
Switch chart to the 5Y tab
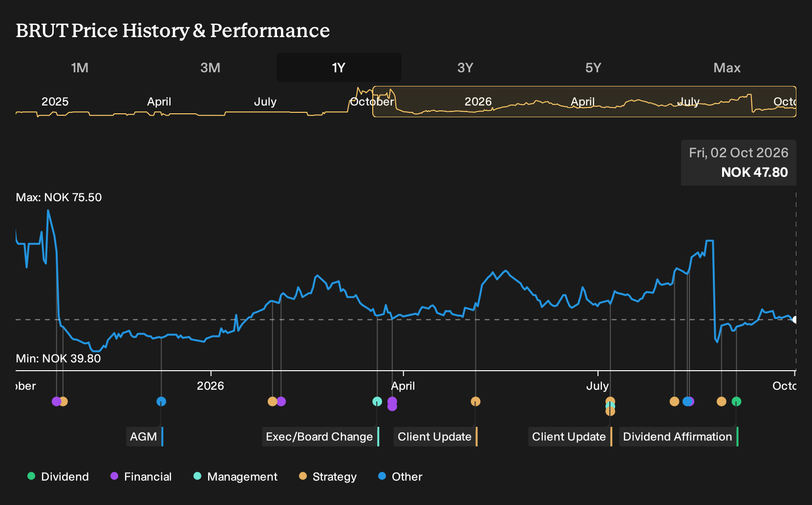click(593, 67)
